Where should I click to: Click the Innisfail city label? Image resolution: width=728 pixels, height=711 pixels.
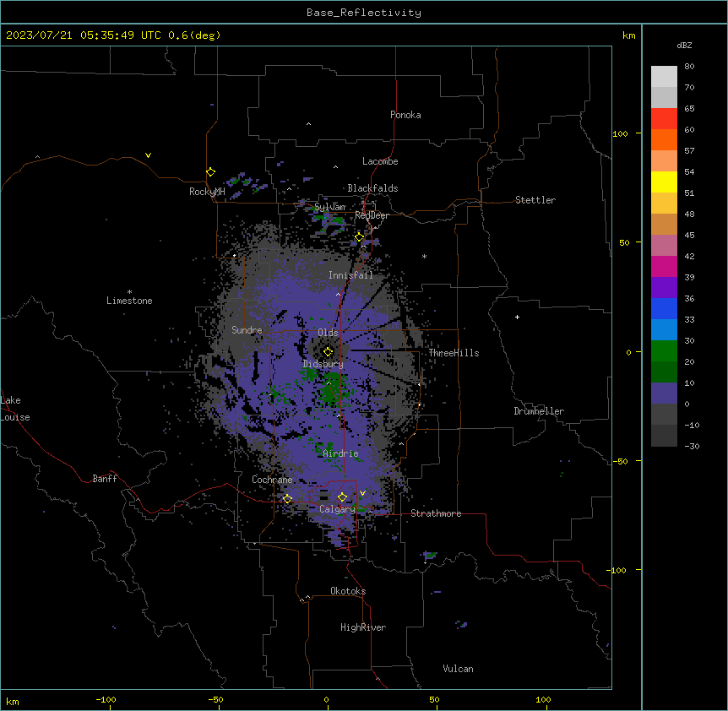click(x=350, y=275)
